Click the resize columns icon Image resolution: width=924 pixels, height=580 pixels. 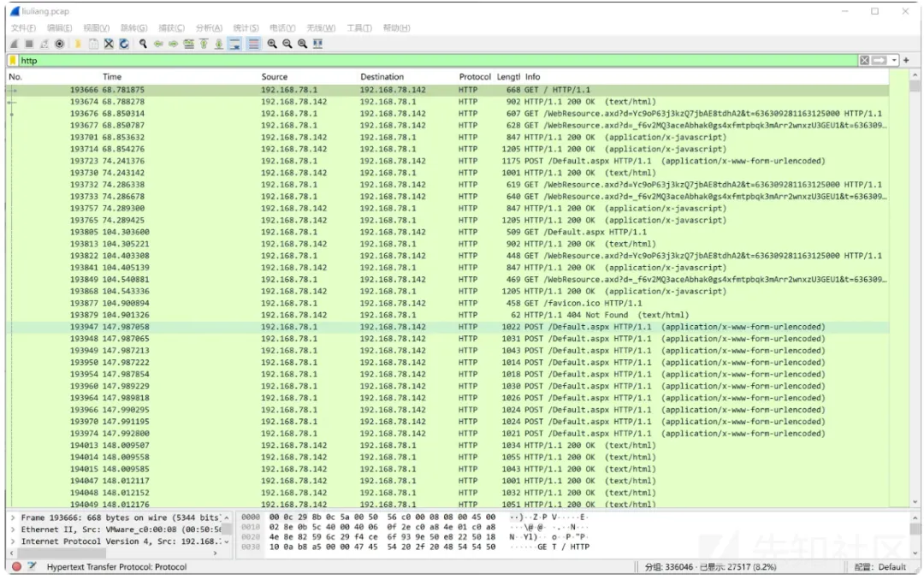[x=318, y=44]
